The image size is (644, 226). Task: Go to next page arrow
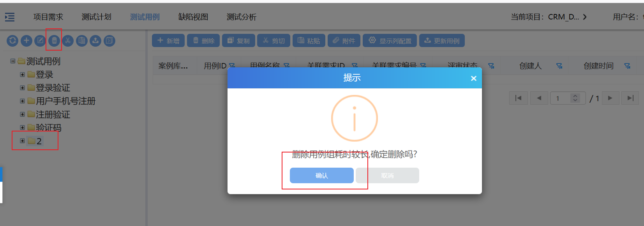click(610, 98)
